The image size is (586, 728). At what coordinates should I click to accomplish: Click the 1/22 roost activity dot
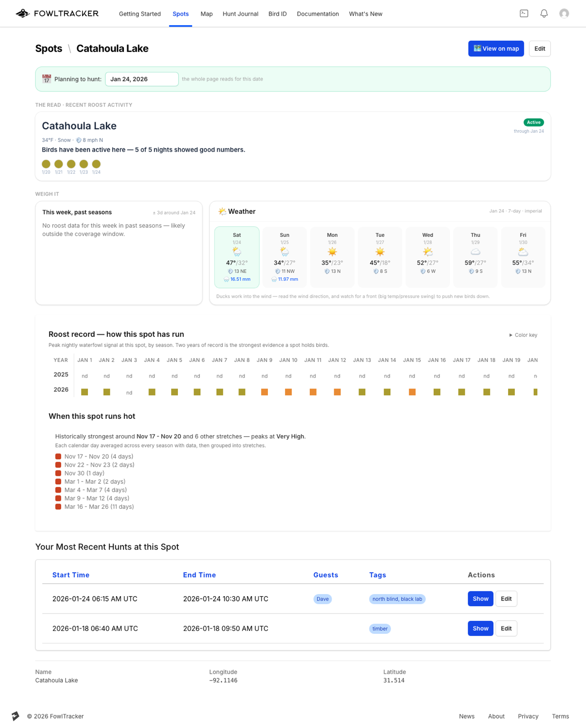[x=71, y=164]
